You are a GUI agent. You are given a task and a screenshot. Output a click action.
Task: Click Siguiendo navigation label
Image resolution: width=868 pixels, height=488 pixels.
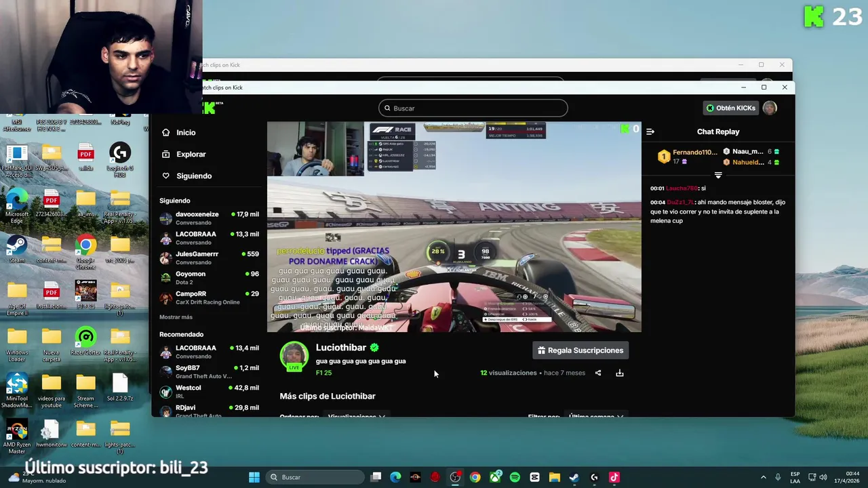194,176
